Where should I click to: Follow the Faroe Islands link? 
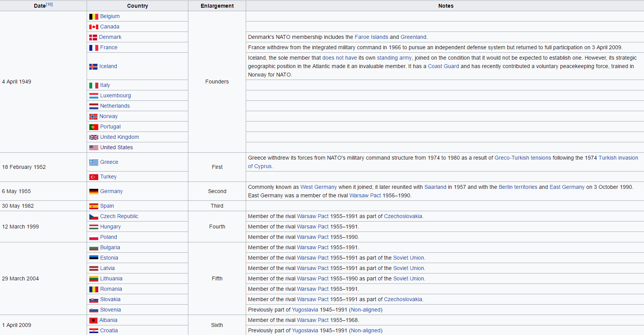pos(371,37)
